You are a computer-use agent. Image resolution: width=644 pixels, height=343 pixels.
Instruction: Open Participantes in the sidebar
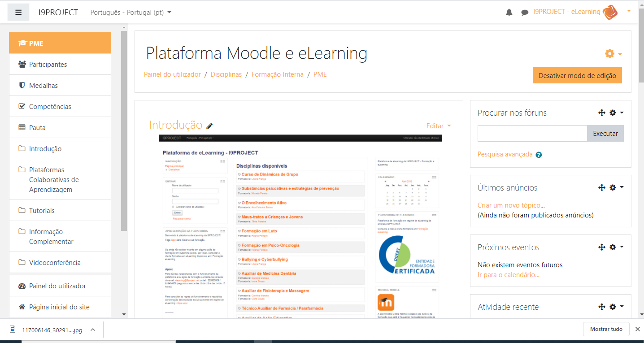(x=60, y=64)
